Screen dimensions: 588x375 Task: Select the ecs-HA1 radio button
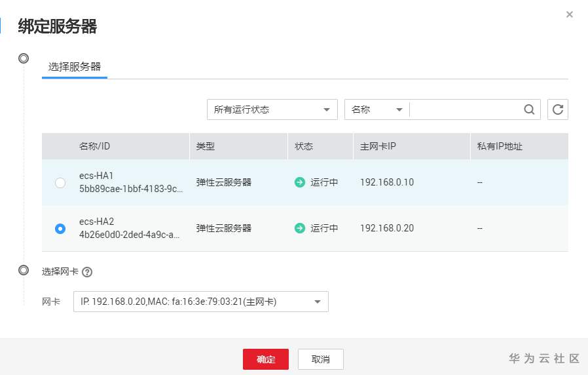60,183
